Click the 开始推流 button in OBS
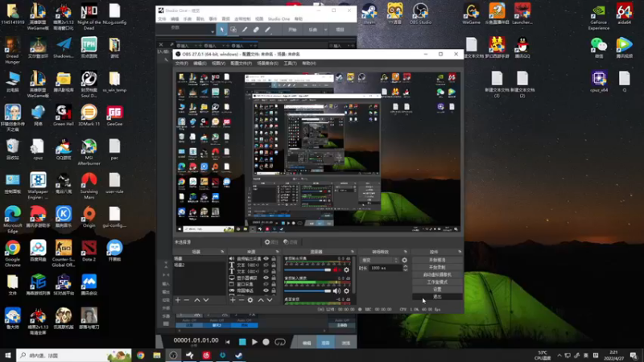Image resolution: width=644 pixels, height=362 pixels. [x=437, y=260]
